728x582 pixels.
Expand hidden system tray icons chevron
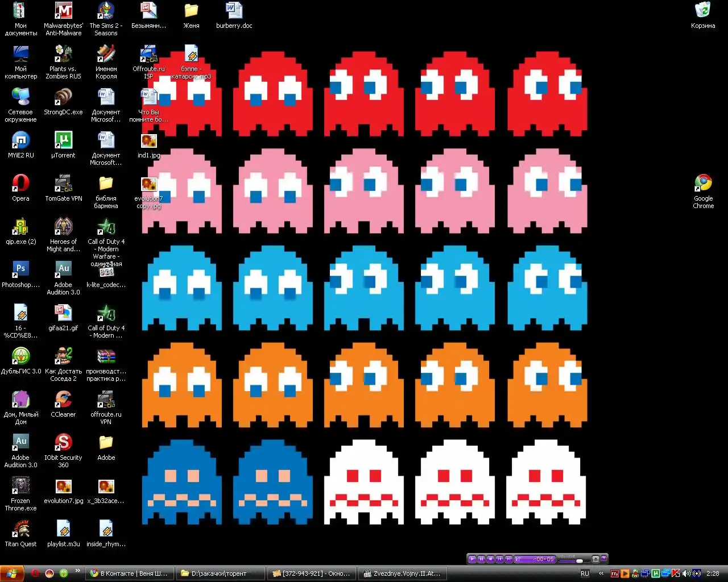[601, 573]
